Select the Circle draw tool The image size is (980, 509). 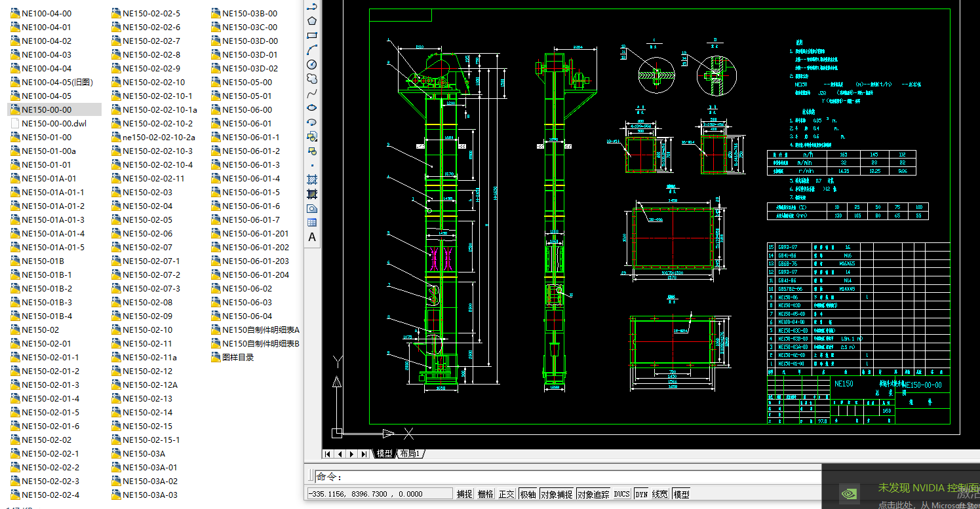pyautogui.click(x=312, y=64)
